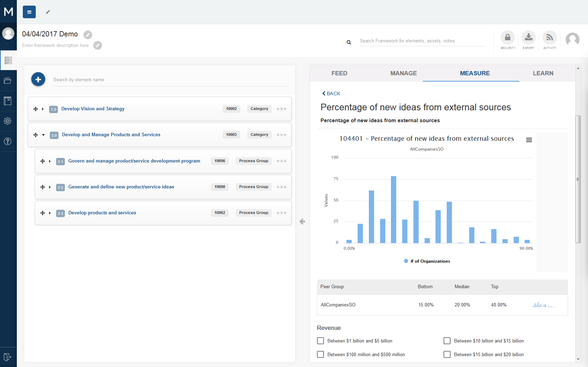
Task: Click Process Group badge for 19696
Action: [x=254, y=161]
